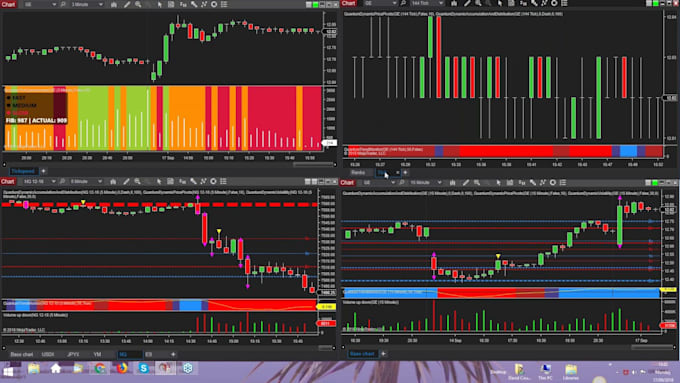Add new tab next to Tickspeed
Screen dimensions: 680x383
[x=43, y=171]
